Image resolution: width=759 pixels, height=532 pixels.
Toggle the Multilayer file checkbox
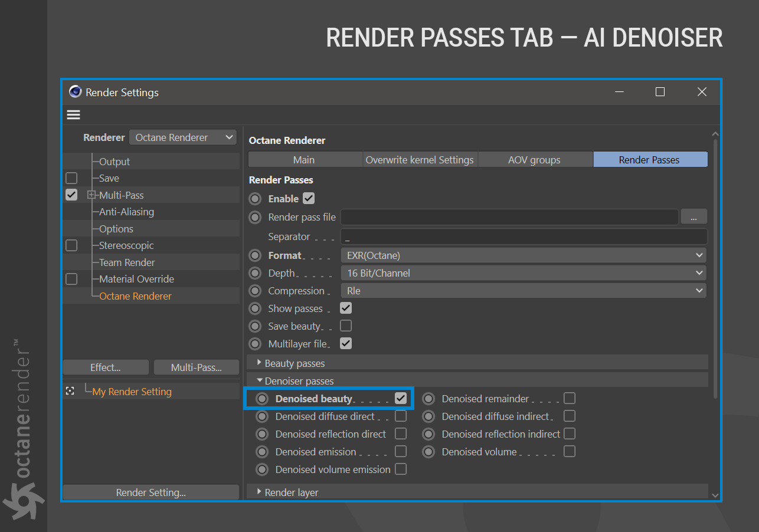click(x=346, y=343)
